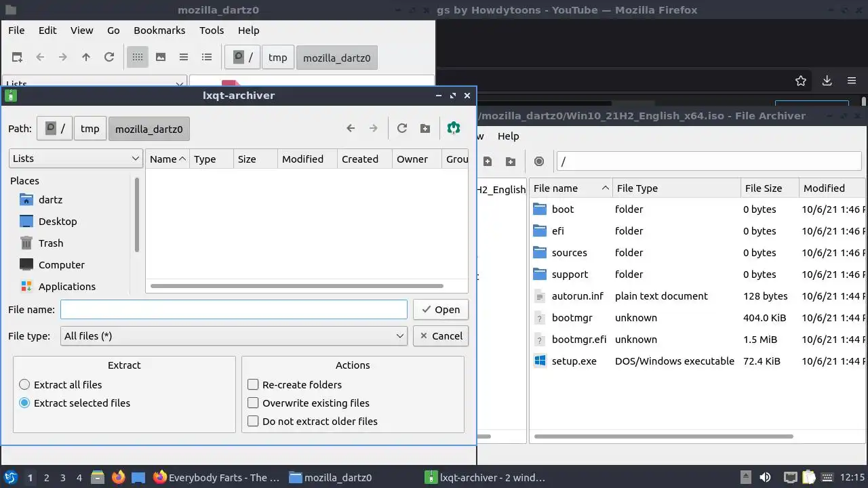Screen dimensions: 868x488
Task: Launch file manager from panel quick launch
Action: click(98, 477)
